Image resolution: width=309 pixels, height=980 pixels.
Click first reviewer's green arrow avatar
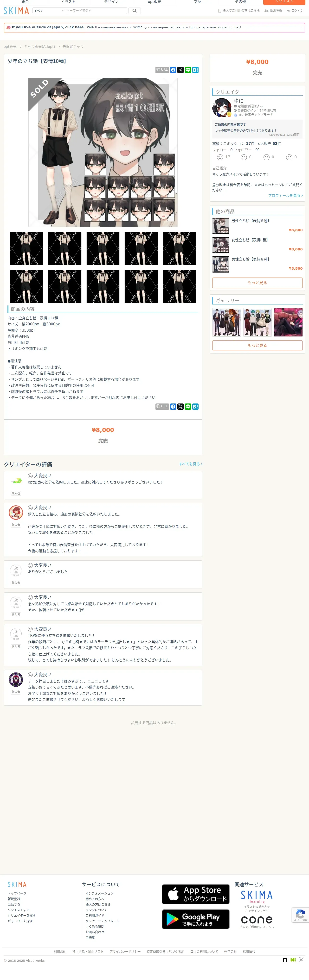[16, 481]
